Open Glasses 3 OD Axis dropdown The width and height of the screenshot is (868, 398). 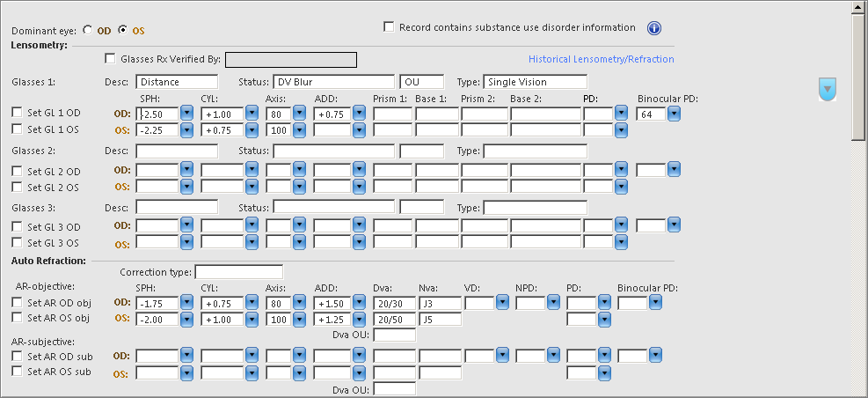click(300, 225)
